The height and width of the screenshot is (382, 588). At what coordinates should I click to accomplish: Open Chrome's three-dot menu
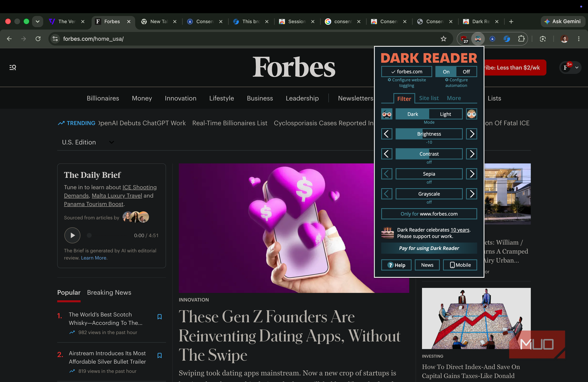click(579, 39)
